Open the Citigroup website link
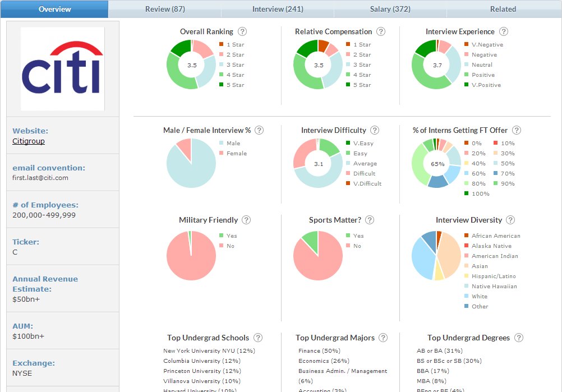Viewport: 562px width, 392px height. (29, 141)
